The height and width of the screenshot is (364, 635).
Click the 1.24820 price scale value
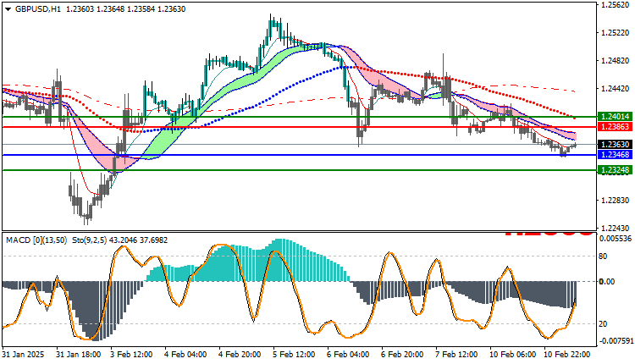(616, 61)
